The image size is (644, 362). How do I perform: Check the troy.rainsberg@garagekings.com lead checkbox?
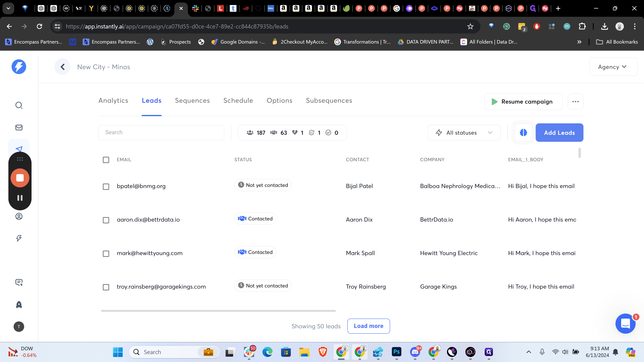coord(106,287)
